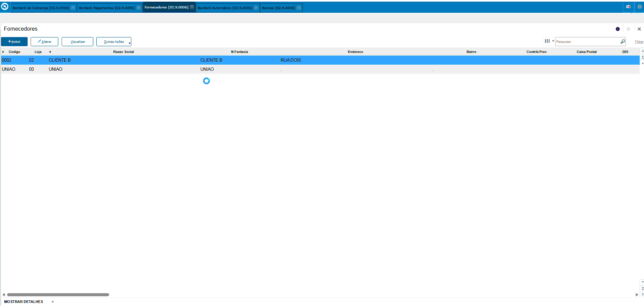Screen dimensions: 644x306
Task: Click the MOSTRAR DETALHES up arrow
Action: point(53,302)
